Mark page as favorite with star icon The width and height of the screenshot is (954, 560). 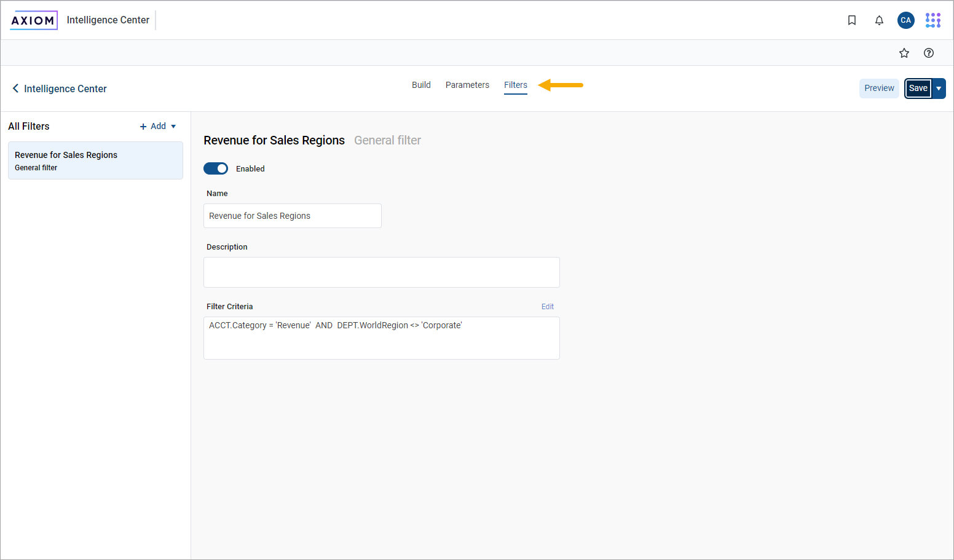(904, 53)
